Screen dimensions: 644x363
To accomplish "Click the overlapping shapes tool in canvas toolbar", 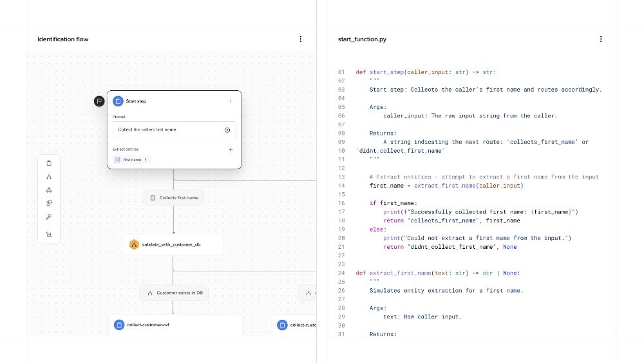I will pyautogui.click(x=49, y=204).
